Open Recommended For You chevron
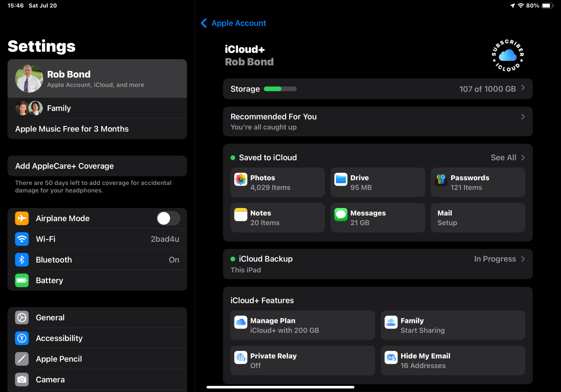 pyautogui.click(x=523, y=117)
